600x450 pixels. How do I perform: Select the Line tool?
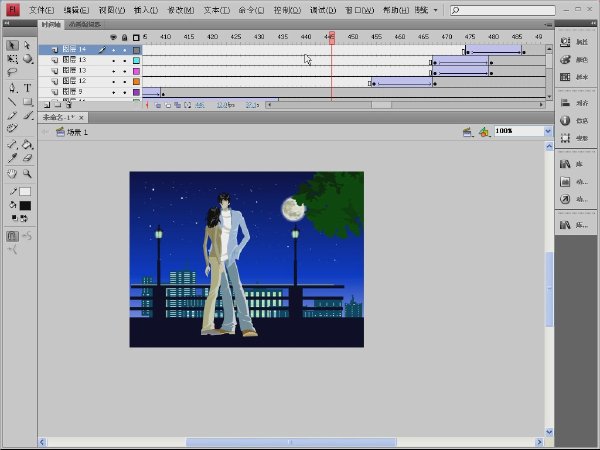tap(12, 101)
